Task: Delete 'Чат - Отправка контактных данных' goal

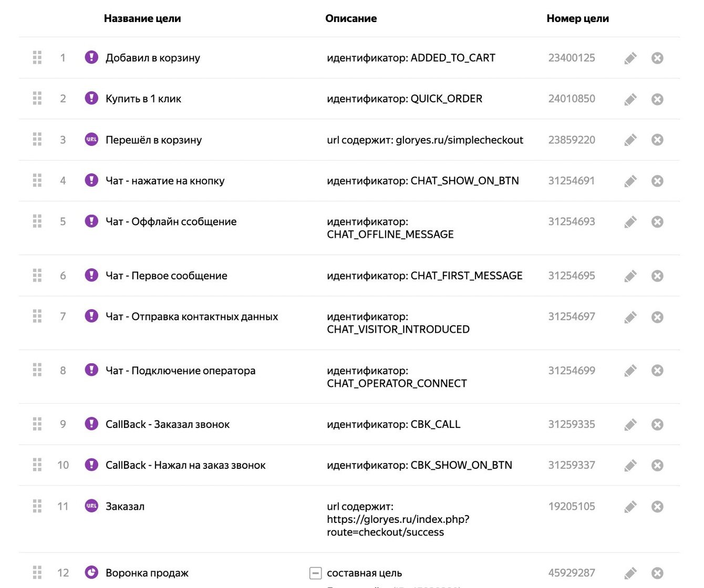Action: pos(657,317)
